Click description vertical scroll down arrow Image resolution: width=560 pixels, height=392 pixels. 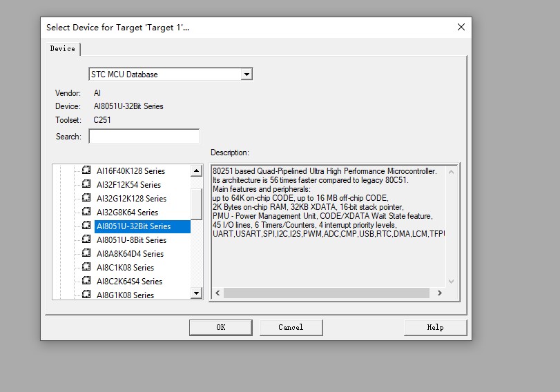[x=451, y=282]
